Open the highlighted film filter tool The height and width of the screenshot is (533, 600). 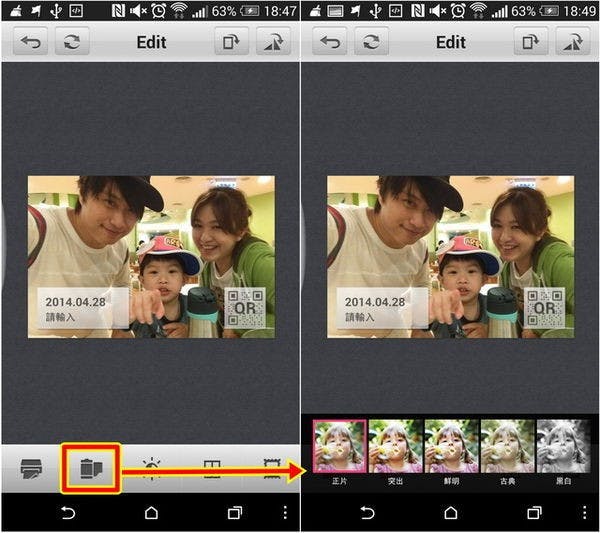91,468
